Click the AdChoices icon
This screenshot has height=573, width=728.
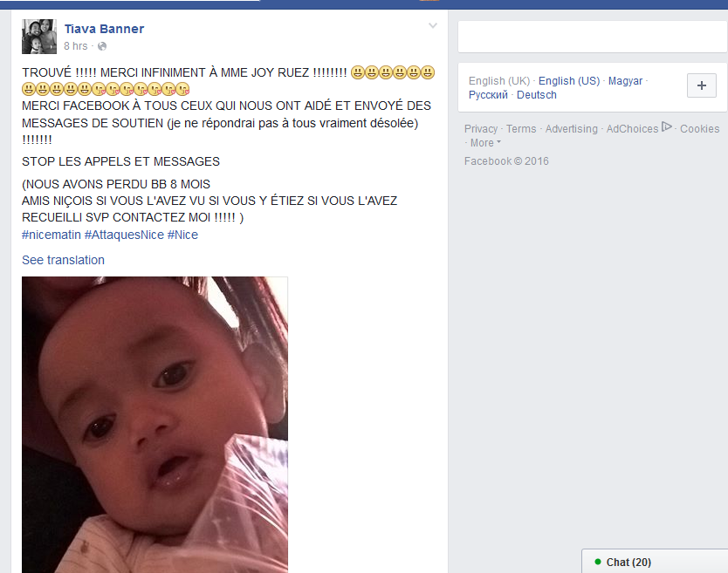tap(666, 126)
